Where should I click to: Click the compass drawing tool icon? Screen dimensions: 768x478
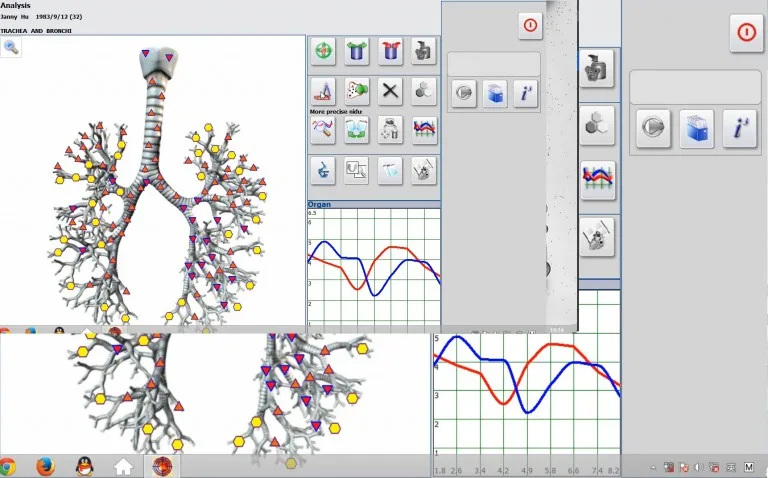[x=323, y=91]
